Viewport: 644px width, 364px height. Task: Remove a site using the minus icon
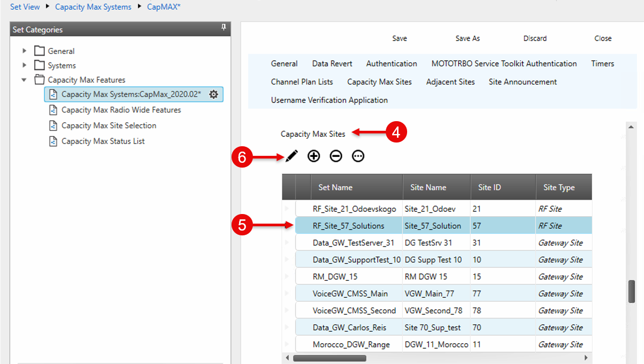tap(336, 156)
